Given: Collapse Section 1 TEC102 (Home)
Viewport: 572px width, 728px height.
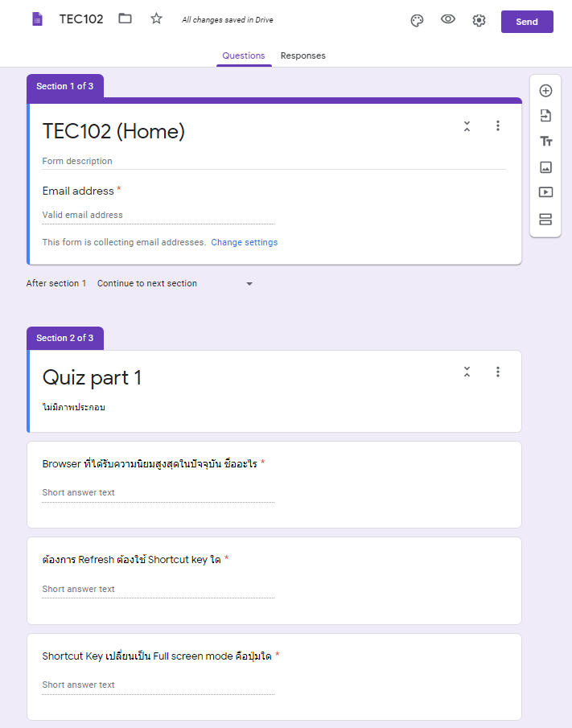Looking at the screenshot, I should [467, 126].
